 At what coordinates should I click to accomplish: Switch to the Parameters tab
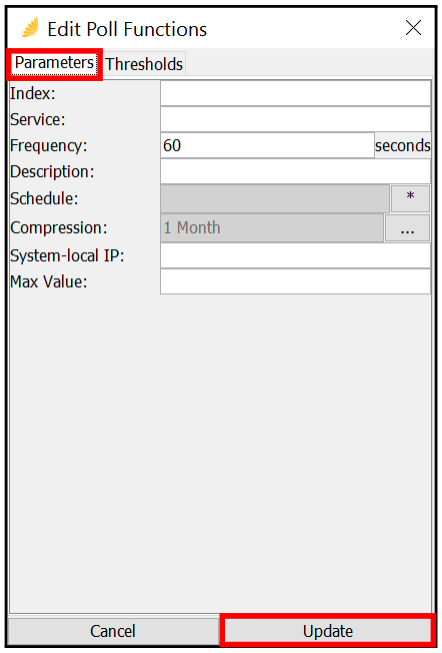[x=54, y=63]
